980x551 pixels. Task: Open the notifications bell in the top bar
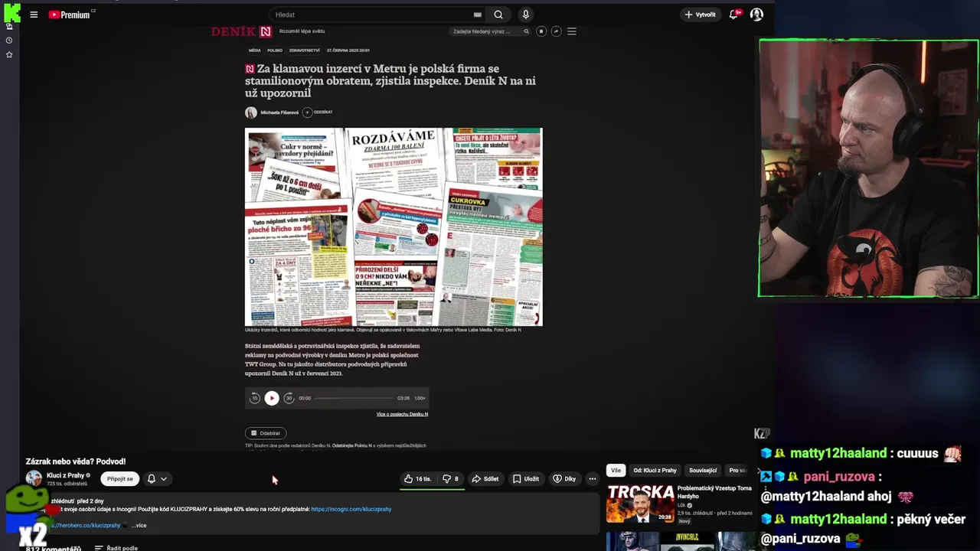[733, 15]
